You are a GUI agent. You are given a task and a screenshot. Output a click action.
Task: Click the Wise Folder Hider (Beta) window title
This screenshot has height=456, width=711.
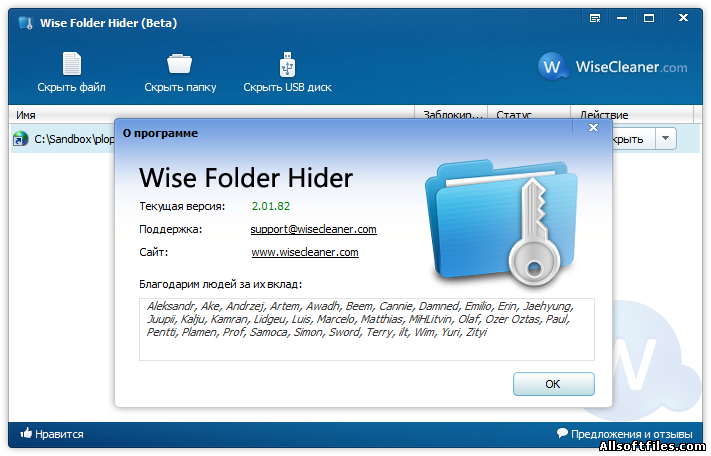click(108, 23)
